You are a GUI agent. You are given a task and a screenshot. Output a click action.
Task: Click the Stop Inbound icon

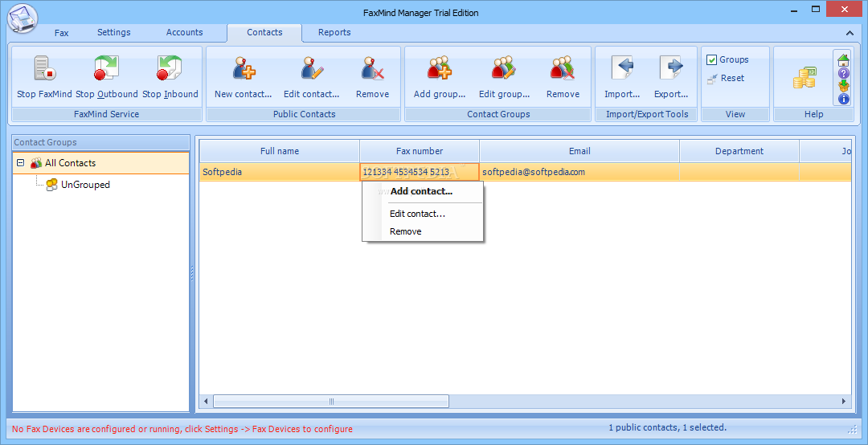[170, 68]
